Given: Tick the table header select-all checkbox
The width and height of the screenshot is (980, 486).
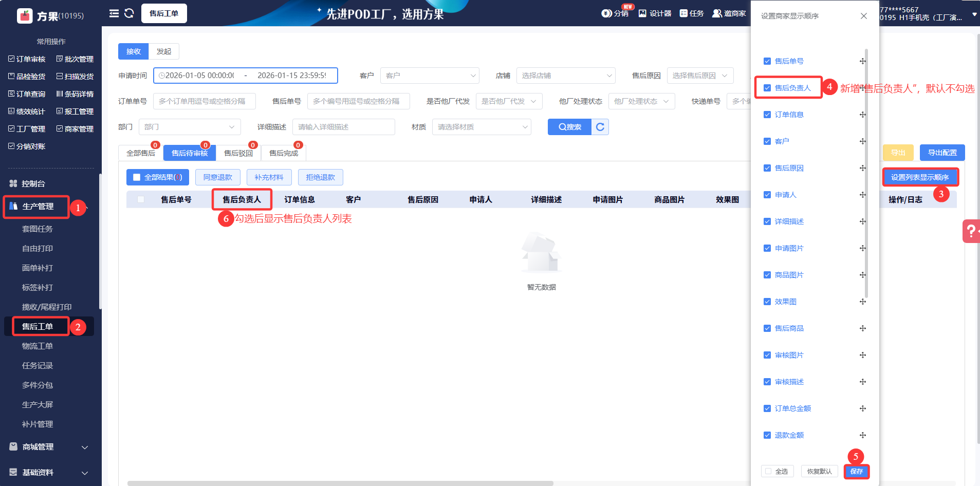Looking at the screenshot, I should point(141,199).
